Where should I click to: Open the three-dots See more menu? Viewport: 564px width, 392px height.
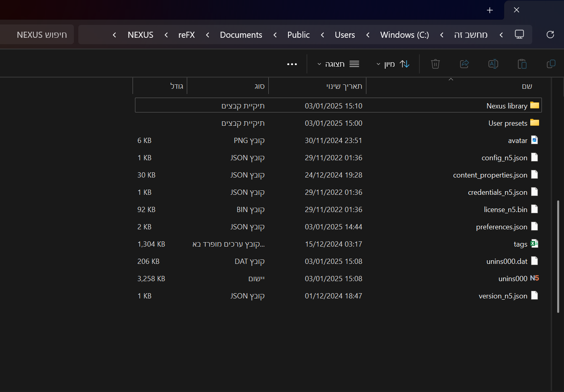pyautogui.click(x=292, y=64)
